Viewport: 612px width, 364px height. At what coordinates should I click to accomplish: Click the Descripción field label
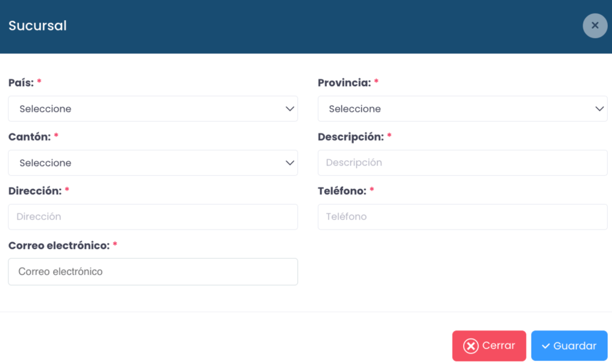pos(350,136)
